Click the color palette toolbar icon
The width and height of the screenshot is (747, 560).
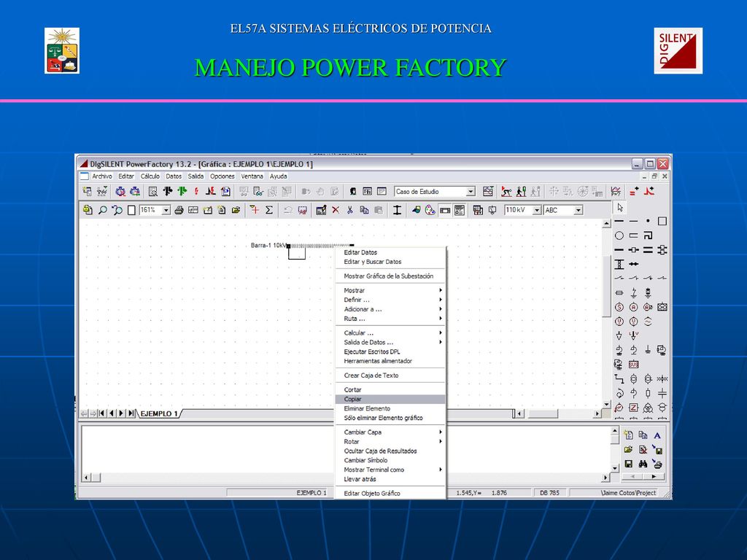[430, 210]
